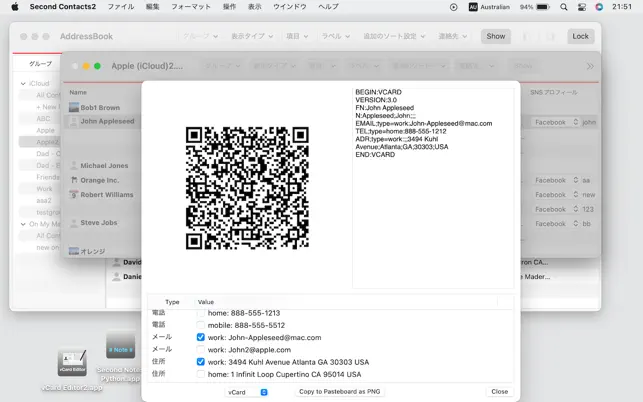643x402 pixels.
Task: Click the battery status icon
Action: tap(543, 7)
